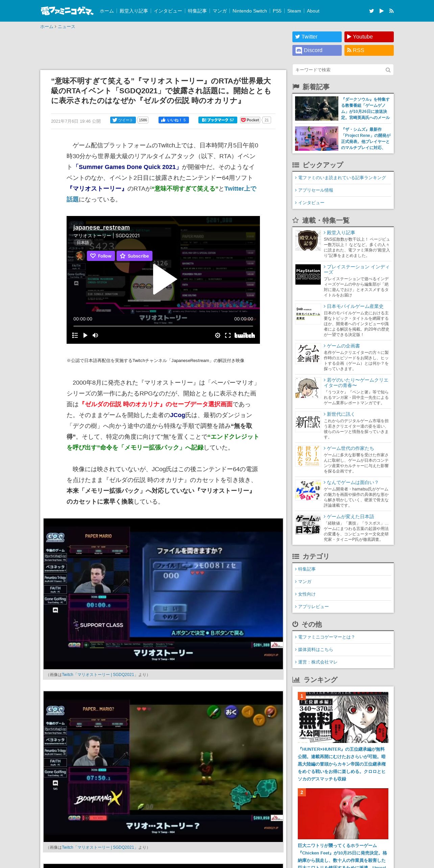Open the japanese_restream channel link
This screenshot has width=434, height=868.
point(101,227)
